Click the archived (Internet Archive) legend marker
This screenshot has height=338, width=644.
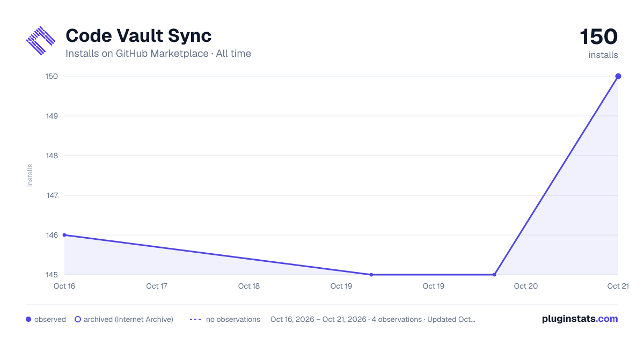tap(78, 319)
